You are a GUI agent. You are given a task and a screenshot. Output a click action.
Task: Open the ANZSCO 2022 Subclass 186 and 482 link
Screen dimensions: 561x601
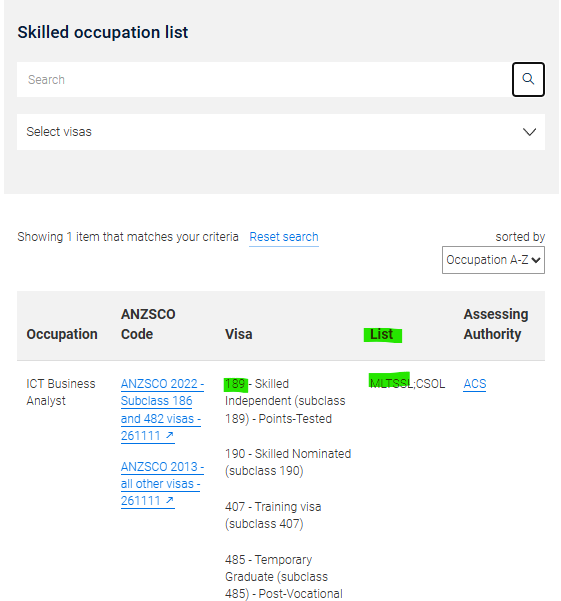162,410
